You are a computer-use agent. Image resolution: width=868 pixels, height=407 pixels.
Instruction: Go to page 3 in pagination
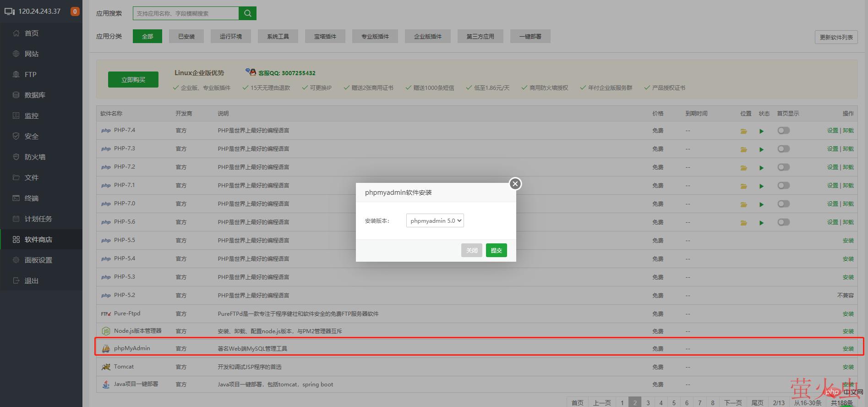point(648,402)
